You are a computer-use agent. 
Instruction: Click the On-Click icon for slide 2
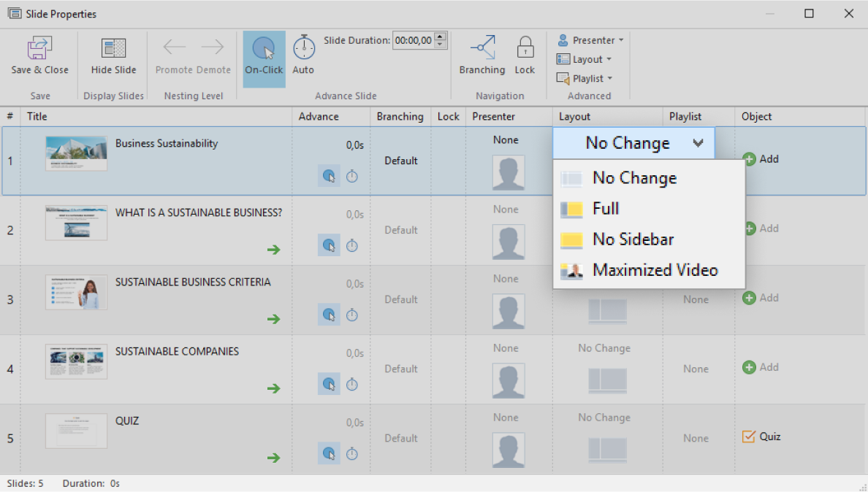click(329, 245)
